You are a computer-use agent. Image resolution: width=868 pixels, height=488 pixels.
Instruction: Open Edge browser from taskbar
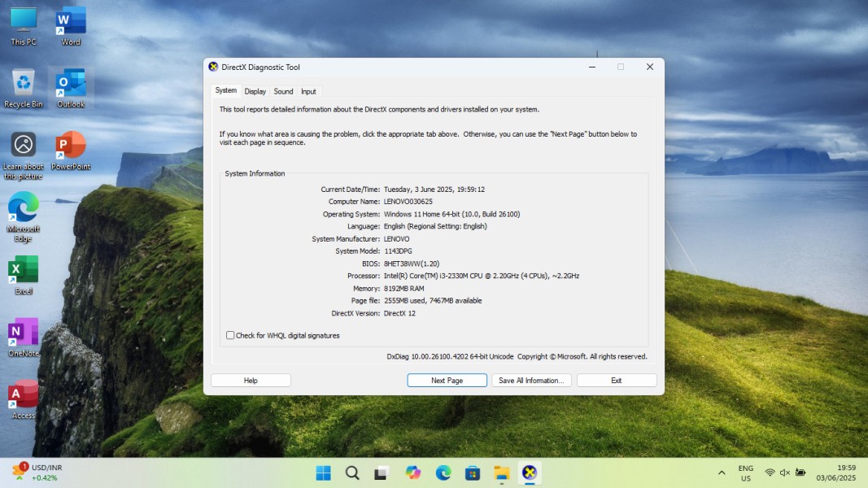pyautogui.click(x=443, y=473)
